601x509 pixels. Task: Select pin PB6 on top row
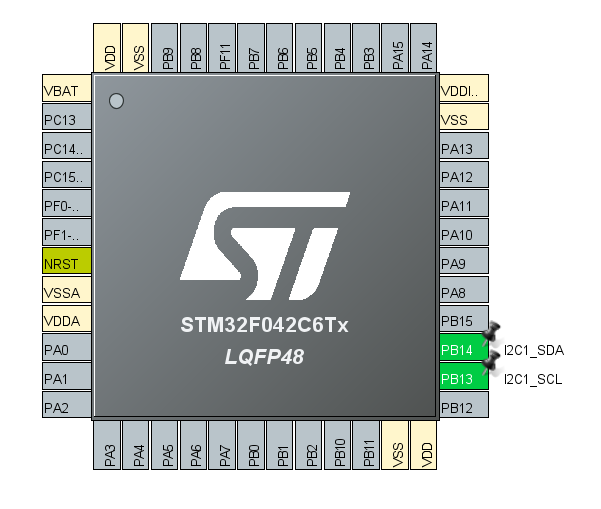point(280,48)
